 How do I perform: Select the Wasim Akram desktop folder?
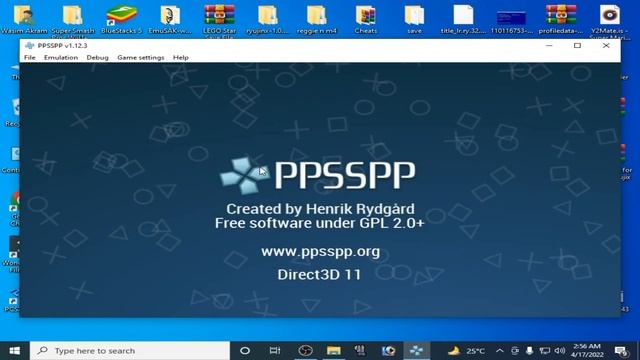pos(24,20)
